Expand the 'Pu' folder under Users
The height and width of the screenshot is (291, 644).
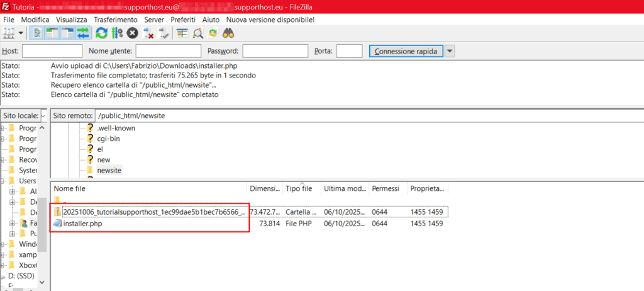coord(12,234)
